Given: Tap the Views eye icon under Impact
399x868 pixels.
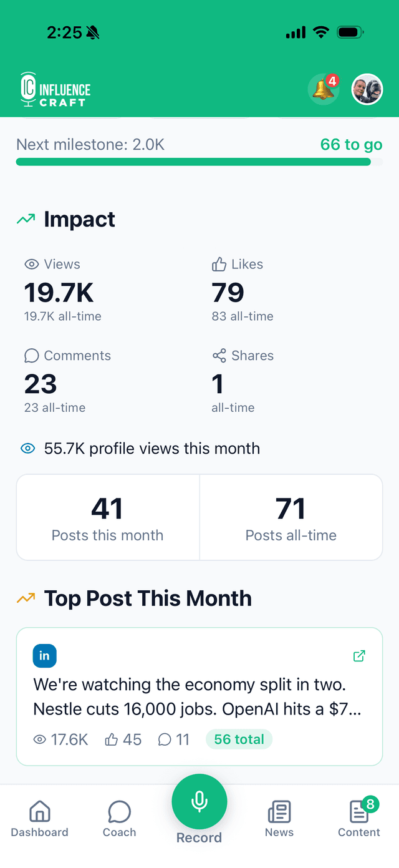Looking at the screenshot, I should coord(32,265).
